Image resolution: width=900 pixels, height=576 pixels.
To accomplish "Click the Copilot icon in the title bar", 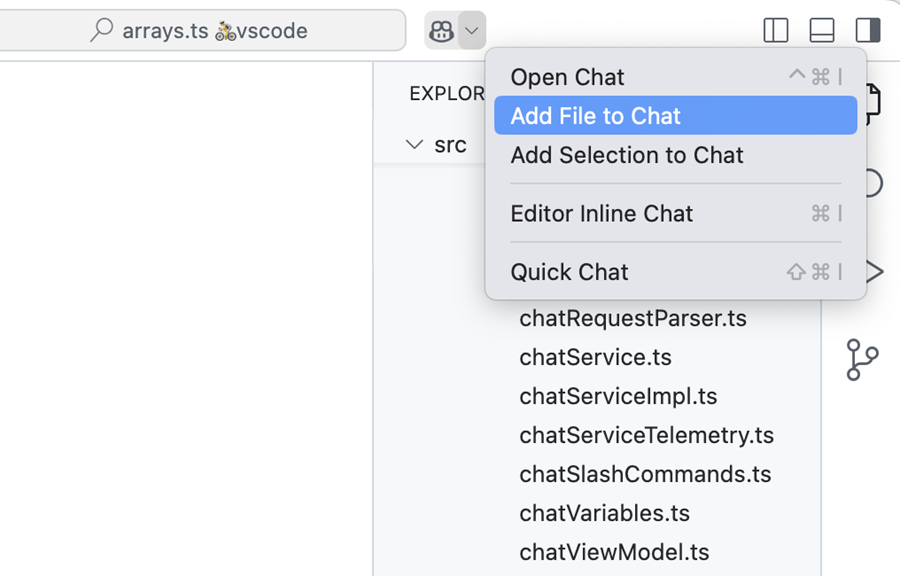I will (x=440, y=30).
